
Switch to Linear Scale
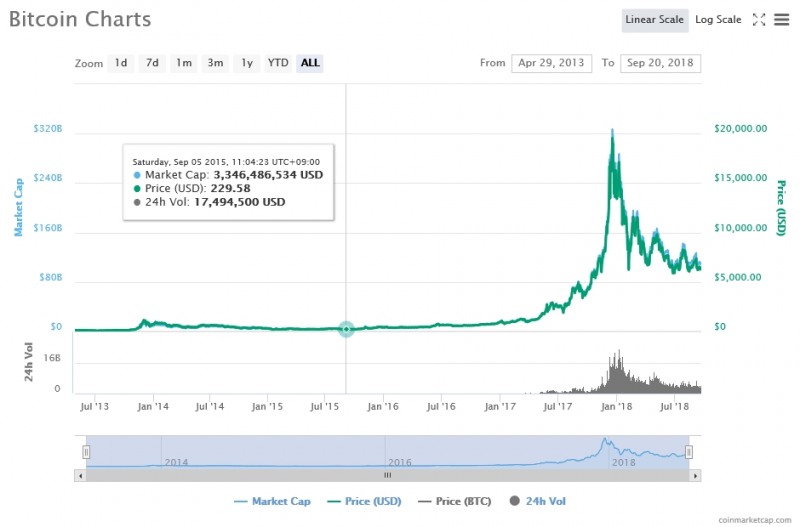tap(655, 20)
